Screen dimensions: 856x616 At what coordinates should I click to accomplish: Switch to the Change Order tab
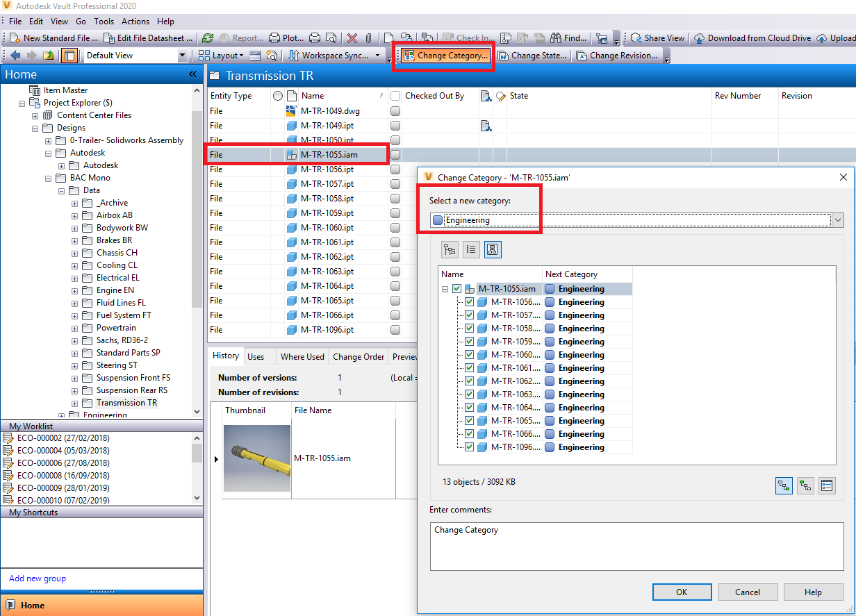pyautogui.click(x=359, y=356)
